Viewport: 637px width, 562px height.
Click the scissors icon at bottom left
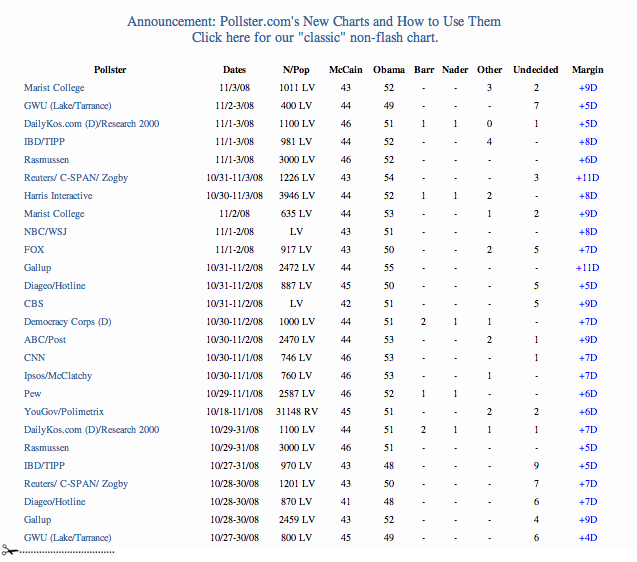8,550
